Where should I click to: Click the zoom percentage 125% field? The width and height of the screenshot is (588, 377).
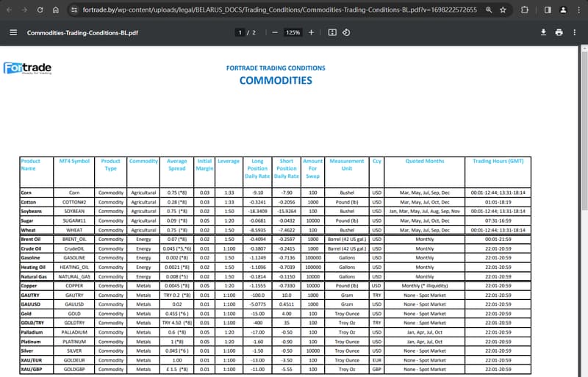[293, 32]
